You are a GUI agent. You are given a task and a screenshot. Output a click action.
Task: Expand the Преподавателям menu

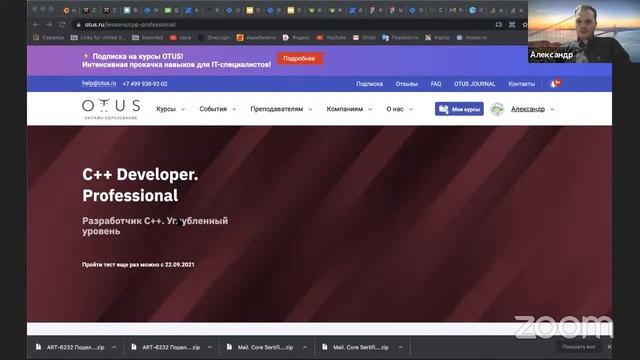[x=281, y=109]
